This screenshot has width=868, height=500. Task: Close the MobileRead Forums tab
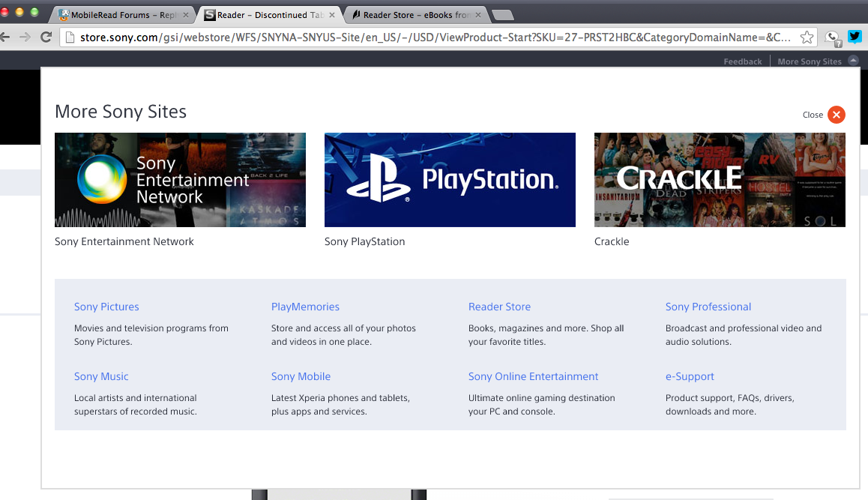[186, 15]
